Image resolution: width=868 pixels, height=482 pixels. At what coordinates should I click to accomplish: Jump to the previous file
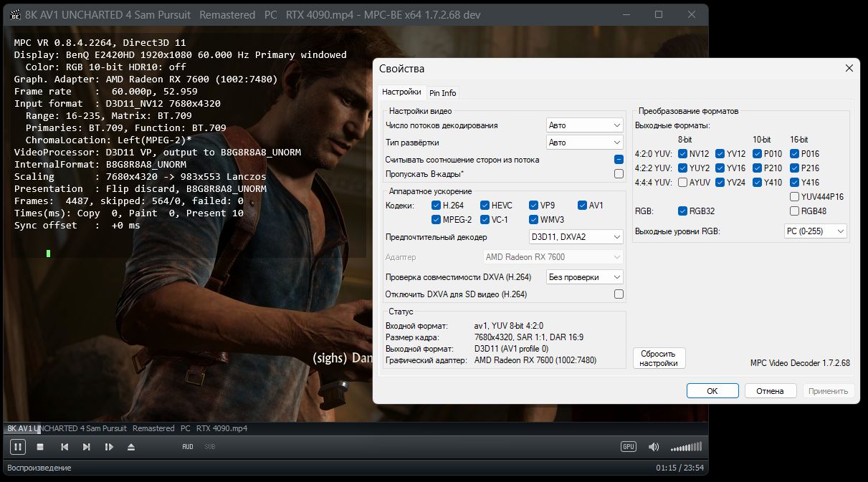point(65,447)
